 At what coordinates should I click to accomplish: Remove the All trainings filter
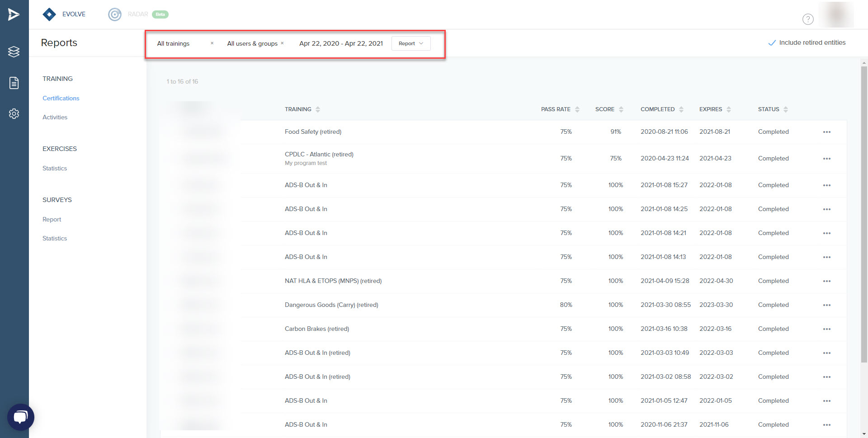coord(212,43)
